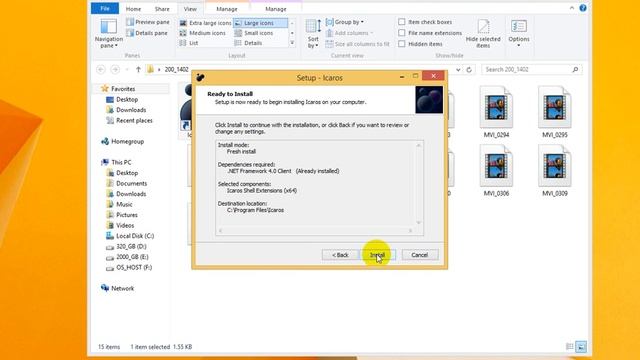The height and width of the screenshot is (360, 640).
Task: Open the Navigation pane dropdown
Action: pyautogui.click(x=109, y=33)
